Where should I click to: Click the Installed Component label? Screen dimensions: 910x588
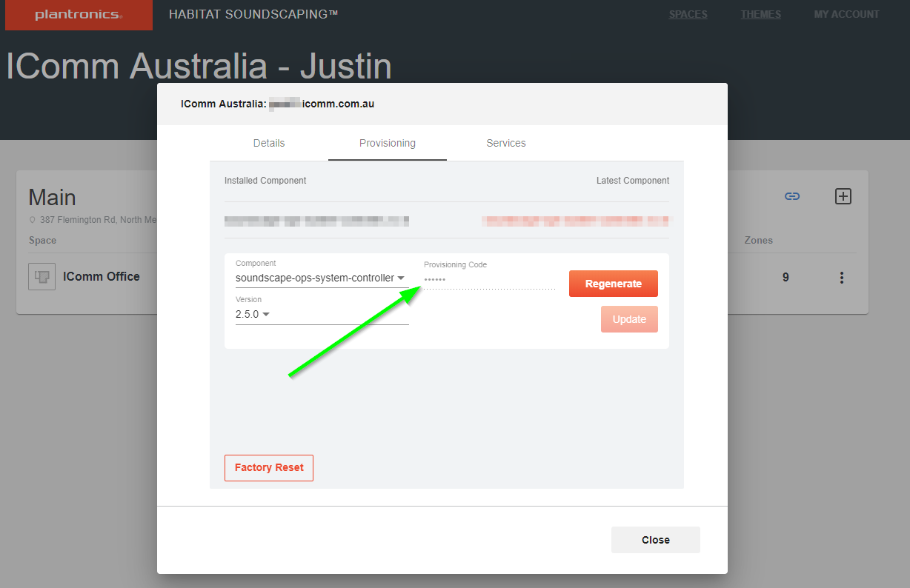click(265, 181)
